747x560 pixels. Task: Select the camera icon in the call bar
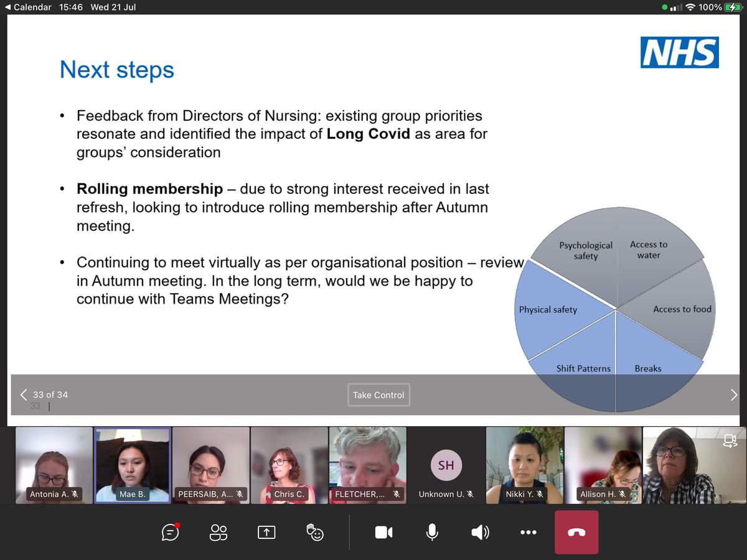pos(383,533)
